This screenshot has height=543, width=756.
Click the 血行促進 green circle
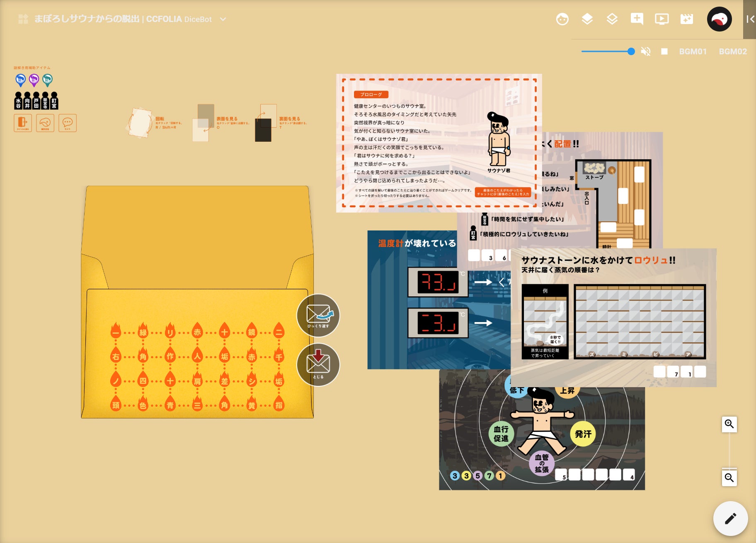click(x=501, y=434)
